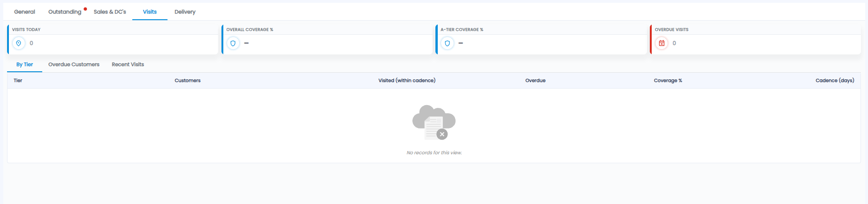Click the Overall Coverage shield icon
The image size is (868, 204).
pos(233,43)
